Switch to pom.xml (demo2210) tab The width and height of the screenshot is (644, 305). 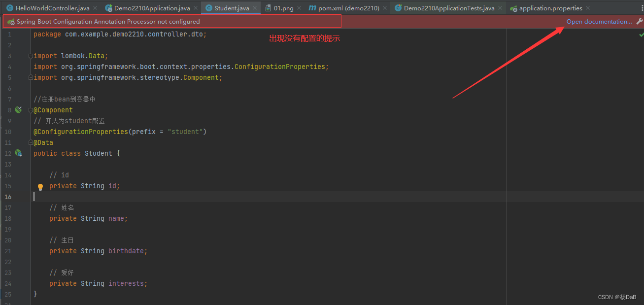[349, 8]
